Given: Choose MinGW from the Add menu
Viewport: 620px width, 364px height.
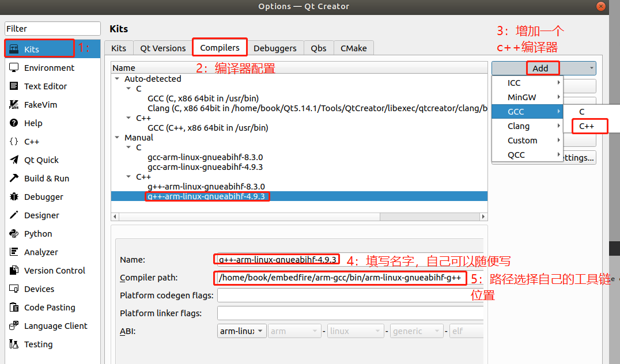Looking at the screenshot, I should [x=527, y=97].
